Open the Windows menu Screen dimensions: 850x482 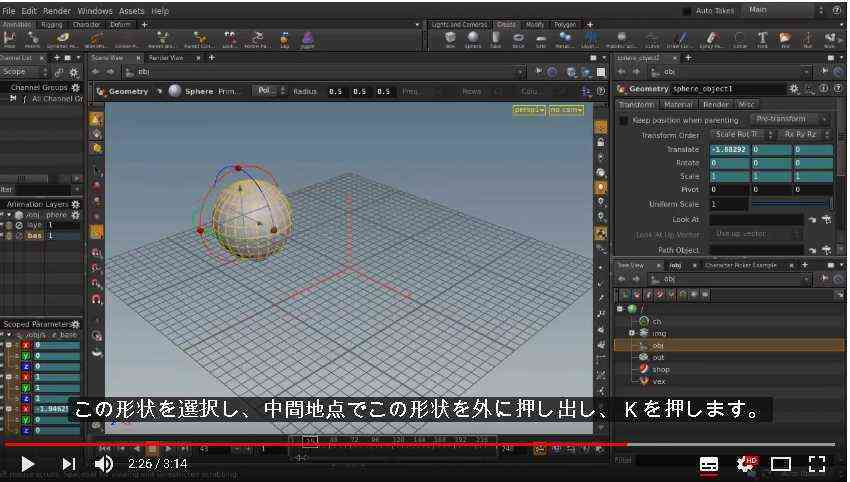(95, 11)
